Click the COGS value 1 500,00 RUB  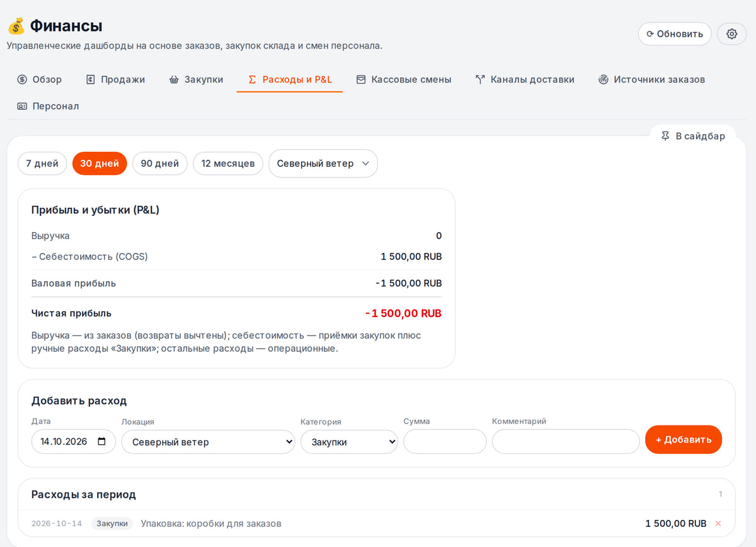(x=411, y=257)
